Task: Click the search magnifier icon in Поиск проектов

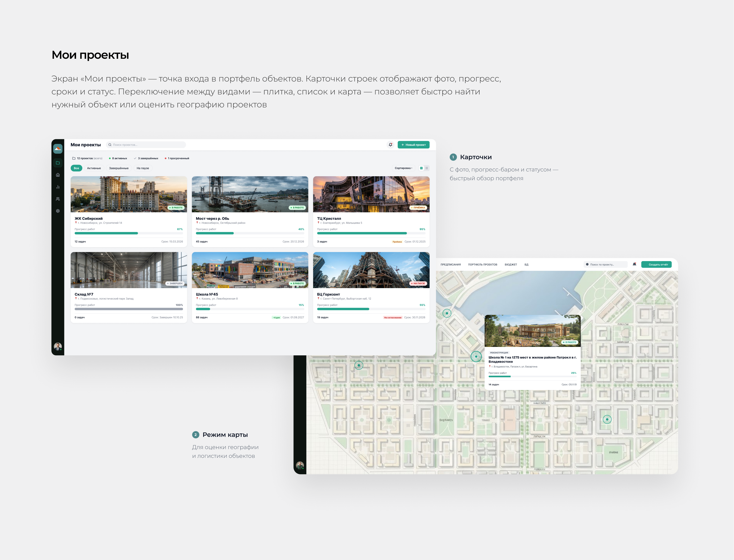Action: point(110,145)
